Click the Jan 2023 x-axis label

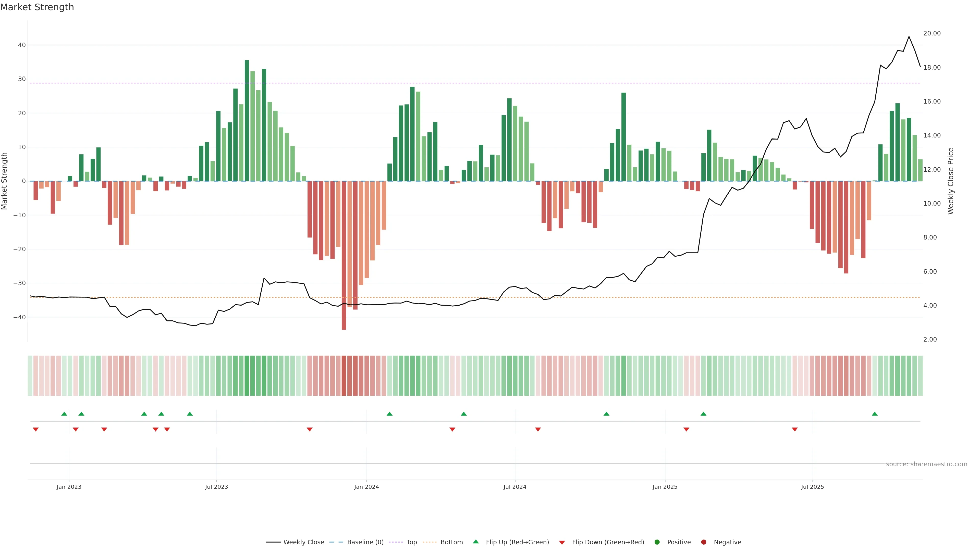click(69, 487)
